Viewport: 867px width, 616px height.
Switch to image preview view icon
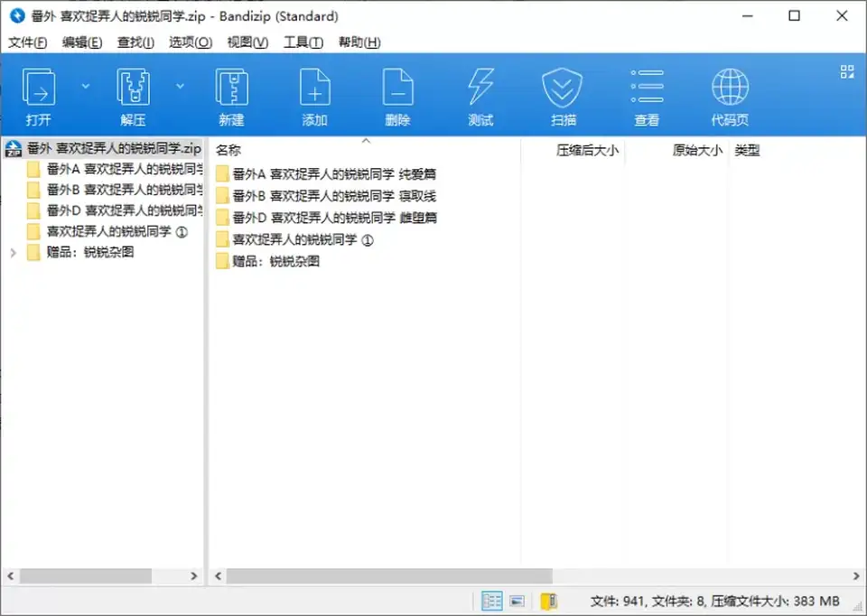tap(517, 601)
